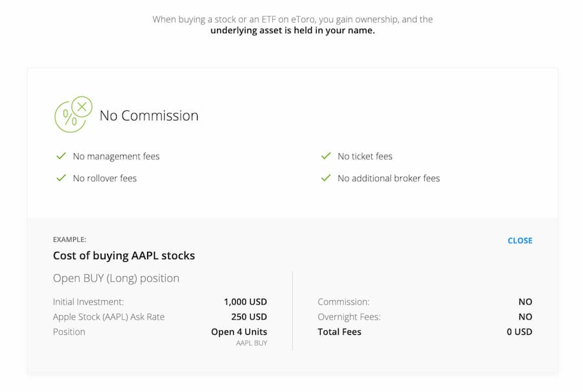The width and height of the screenshot is (583, 392).
Task: Click the Overnight Fees 'NO' value
Action: (525, 316)
